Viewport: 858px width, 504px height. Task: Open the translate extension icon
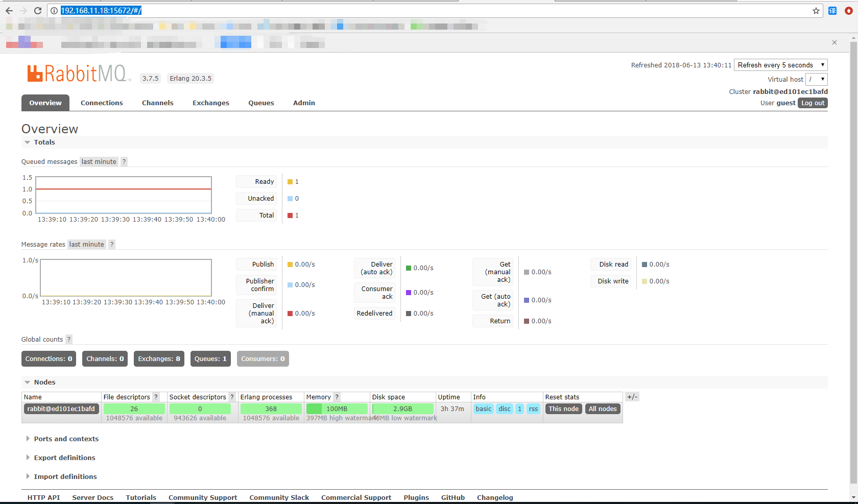pos(832,11)
